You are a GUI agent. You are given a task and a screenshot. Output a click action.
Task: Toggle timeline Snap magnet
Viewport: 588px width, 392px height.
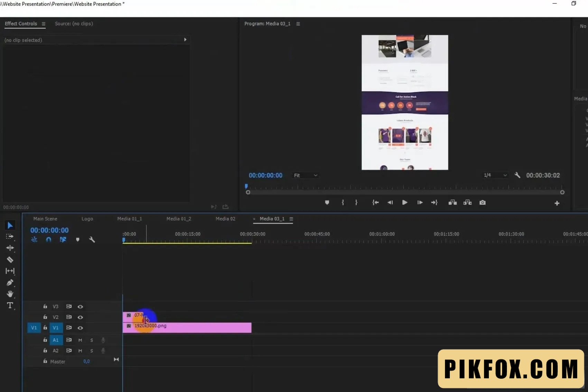point(48,240)
